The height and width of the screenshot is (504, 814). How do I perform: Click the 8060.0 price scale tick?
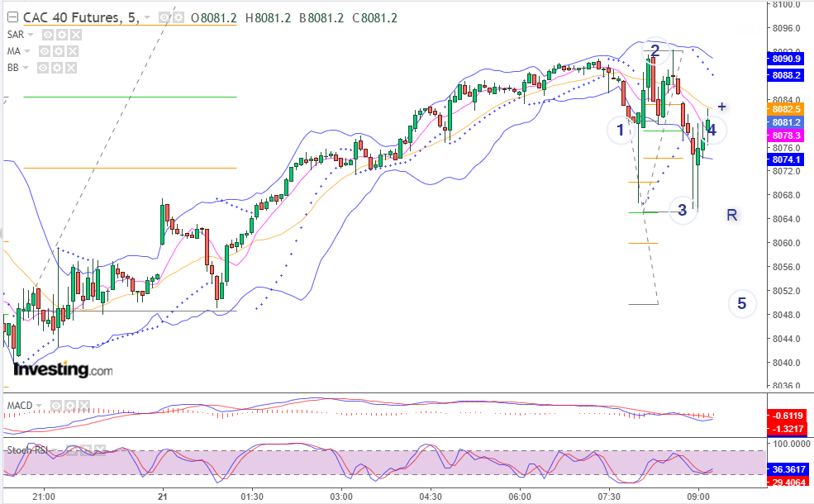tap(787, 243)
